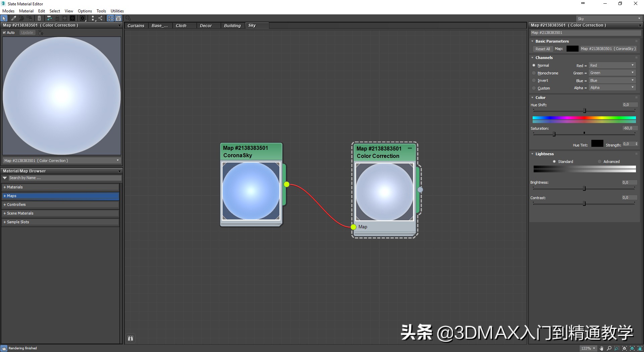Activate the arrow Select Tool

tap(4, 18)
